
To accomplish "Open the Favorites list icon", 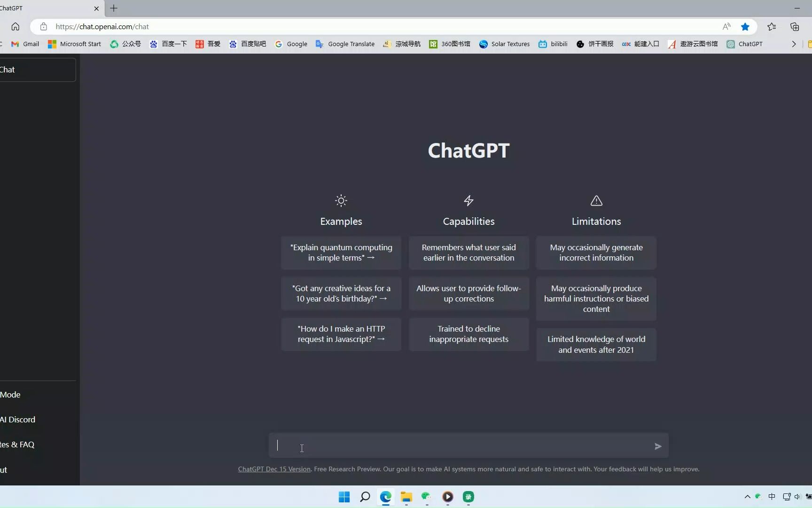I will [772, 27].
